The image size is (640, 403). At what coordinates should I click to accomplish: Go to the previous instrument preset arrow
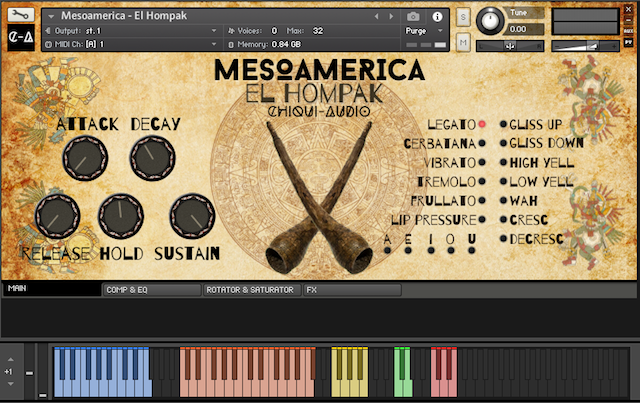point(377,17)
